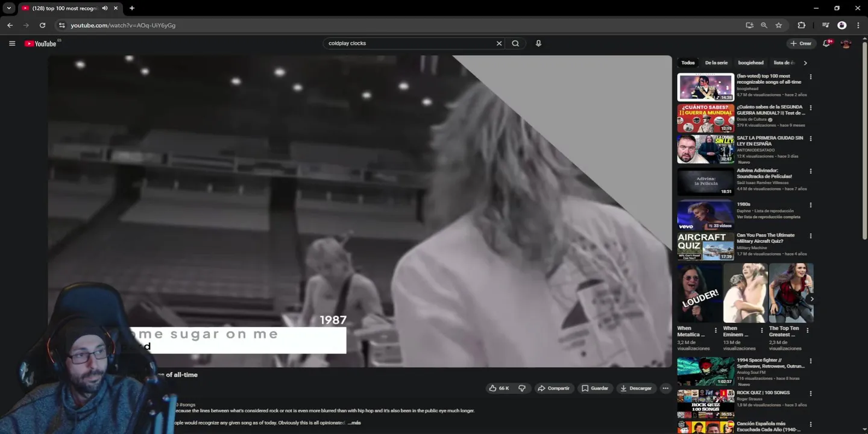This screenshot has width=868, height=434.
Task: Clear the search text with the X
Action: pos(498,43)
